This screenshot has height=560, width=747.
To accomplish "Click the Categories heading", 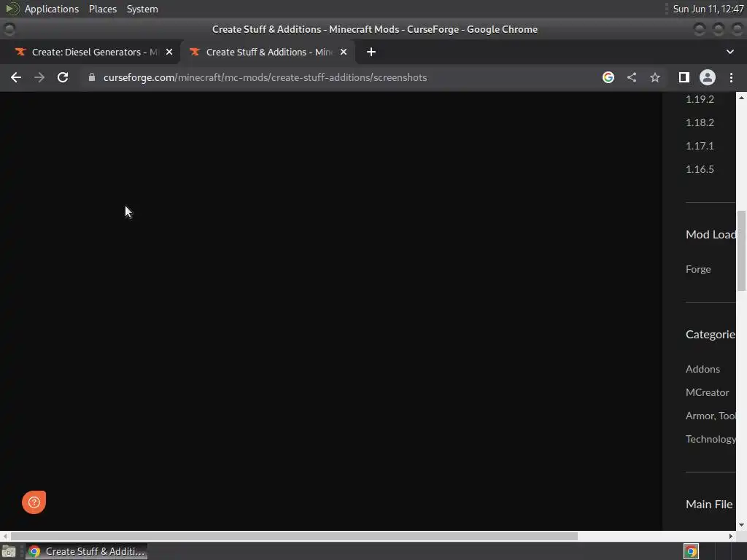I will [711, 334].
